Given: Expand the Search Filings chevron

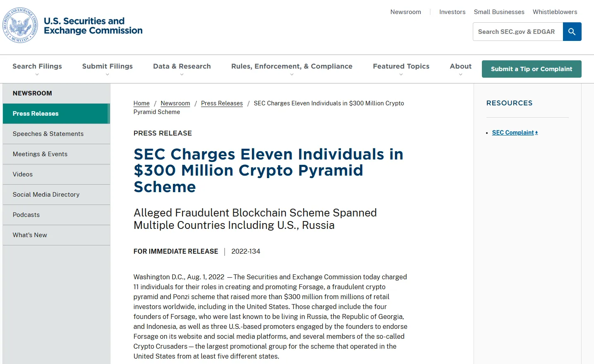Looking at the screenshot, I should [37, 75].
